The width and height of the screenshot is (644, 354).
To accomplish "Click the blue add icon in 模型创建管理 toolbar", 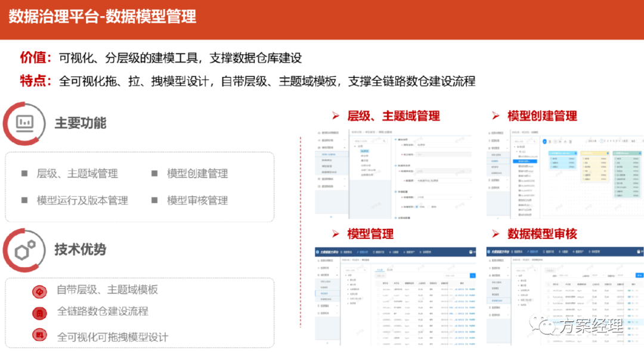I will pos(544,141).
